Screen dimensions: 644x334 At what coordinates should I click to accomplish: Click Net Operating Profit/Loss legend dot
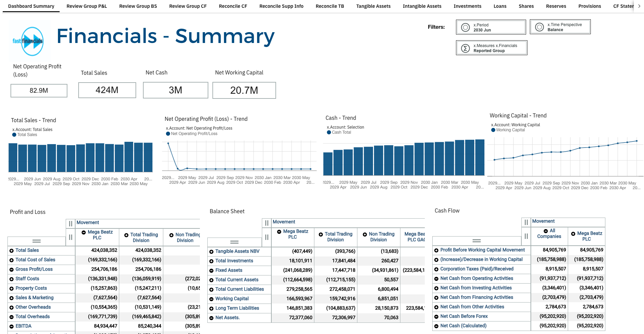(168, 134)
